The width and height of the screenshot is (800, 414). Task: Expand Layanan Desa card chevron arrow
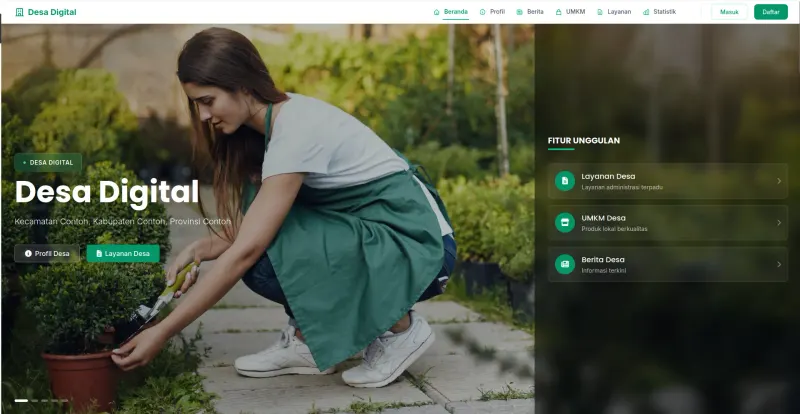(779, 181)
